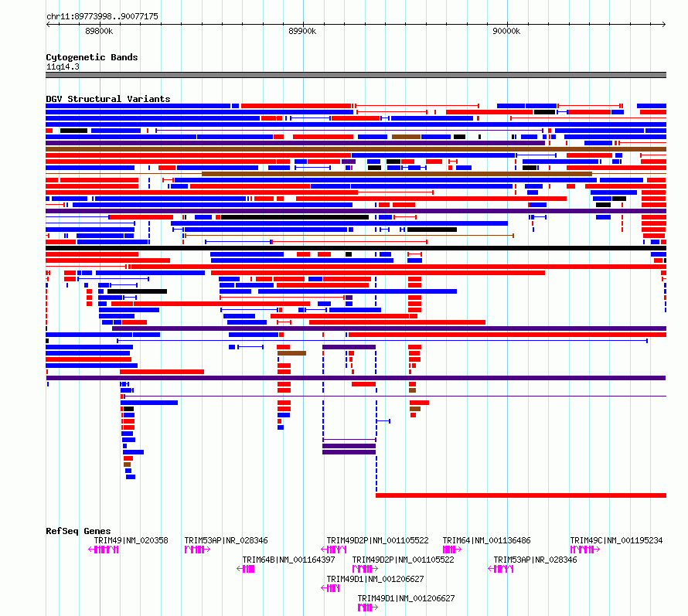This screenshot has width=688, height=616.
Task: Select the right-pointing TRIM49D2P gene glyph
Action: click(365, 569)
